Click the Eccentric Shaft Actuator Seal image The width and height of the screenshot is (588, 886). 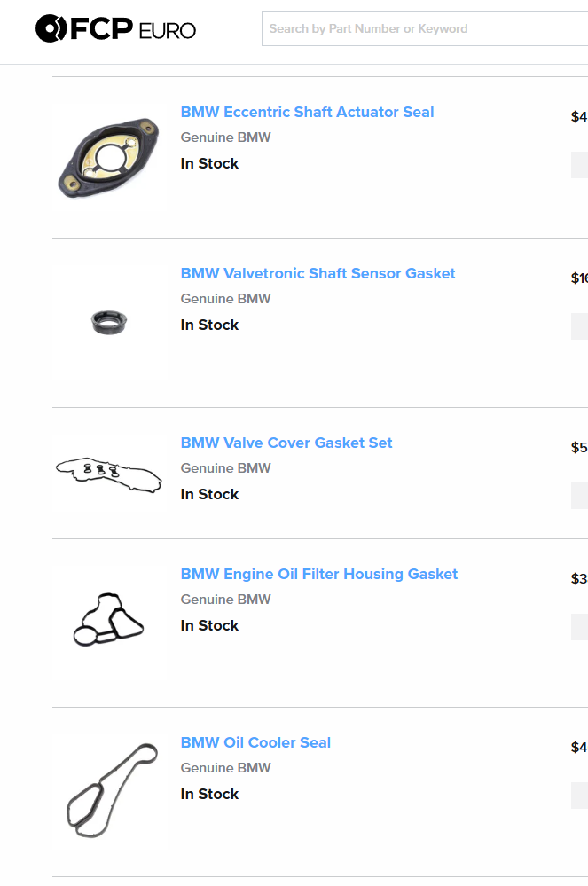(x=108, y=158)
